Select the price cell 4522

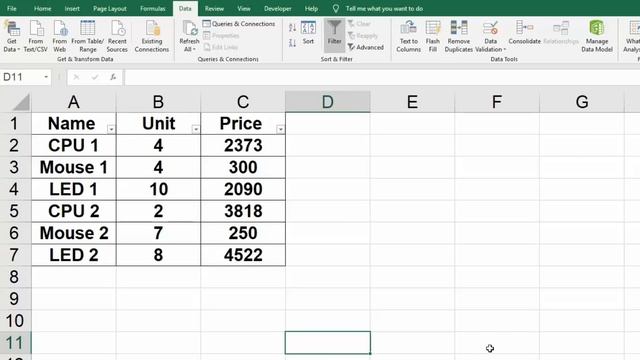(243, 255)
